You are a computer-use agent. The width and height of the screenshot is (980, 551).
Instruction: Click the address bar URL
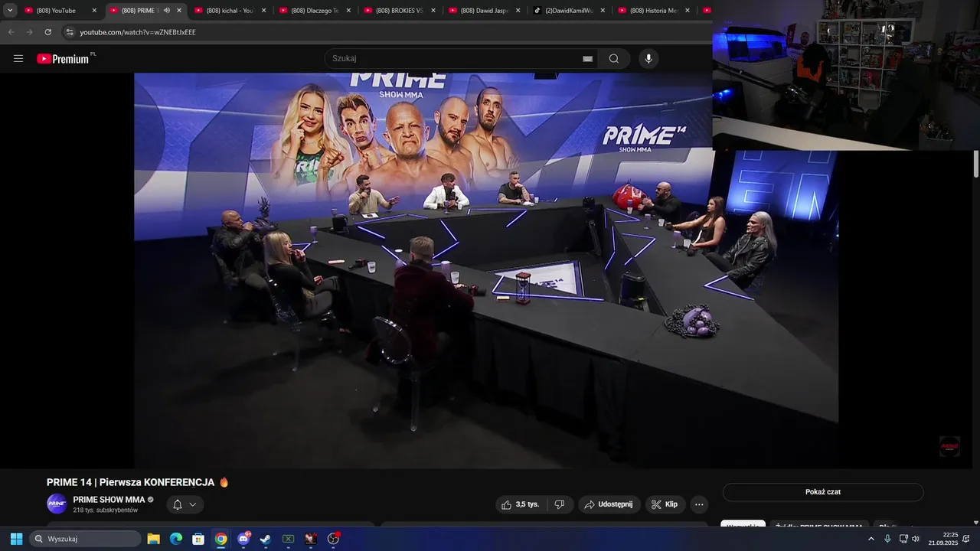click(138, 32)
